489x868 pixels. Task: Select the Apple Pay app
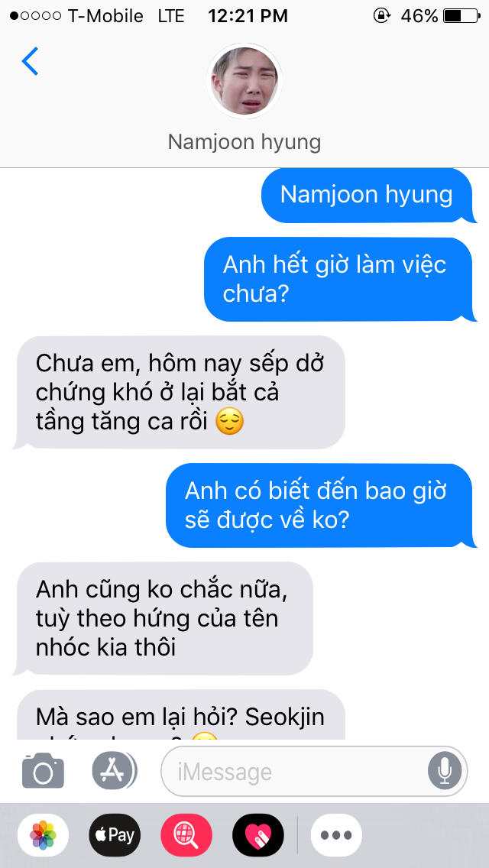tap(115, 835)
